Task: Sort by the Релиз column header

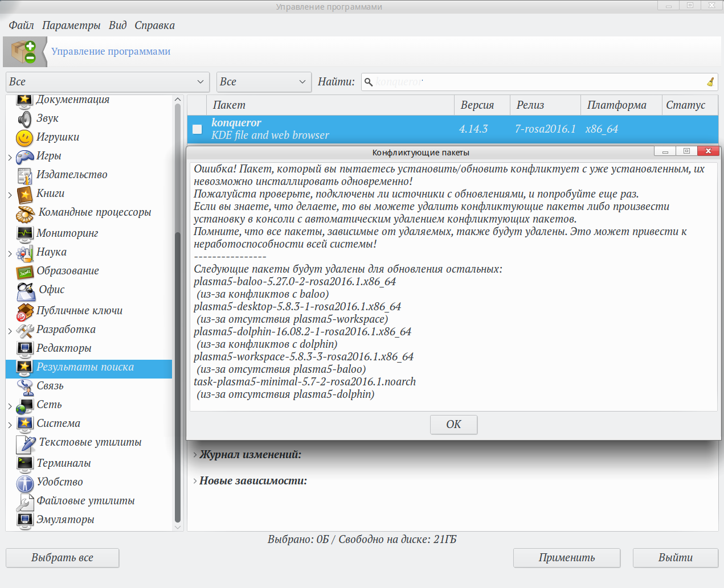Action: tap(545, 105)
